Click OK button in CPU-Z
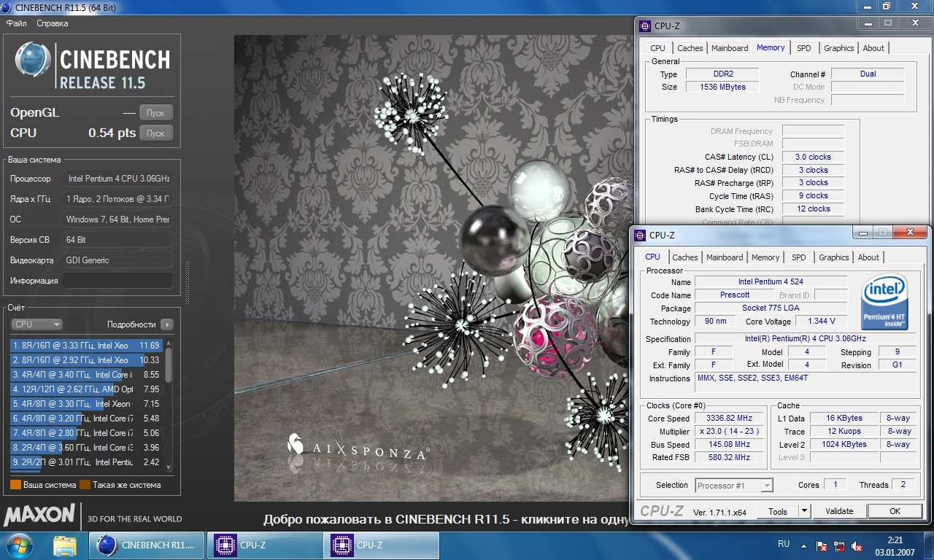Image resolution: width=934 pixels, height=560 pixels. coord(895,511)
